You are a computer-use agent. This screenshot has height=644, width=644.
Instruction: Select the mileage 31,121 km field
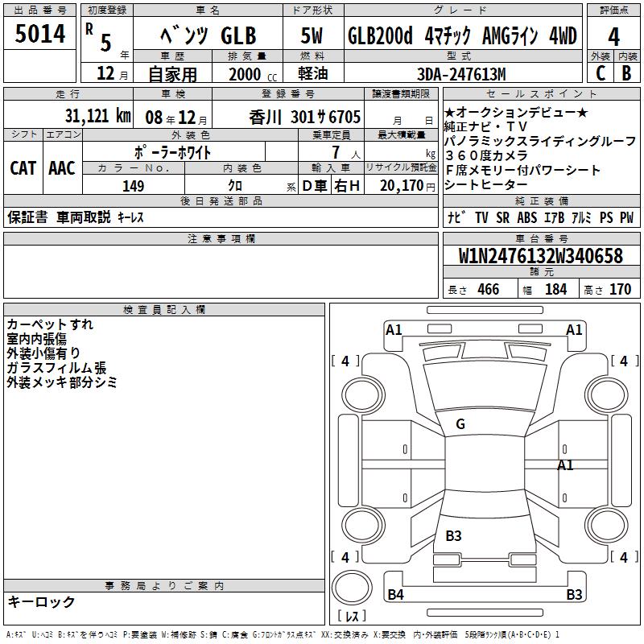click(68, 114)
